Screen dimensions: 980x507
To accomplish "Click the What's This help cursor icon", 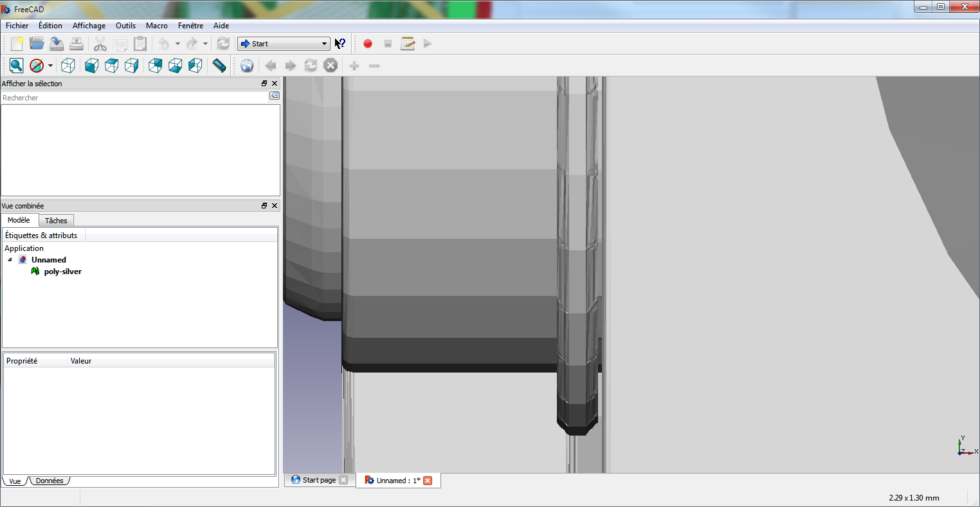I will click(x=340, y=44).
